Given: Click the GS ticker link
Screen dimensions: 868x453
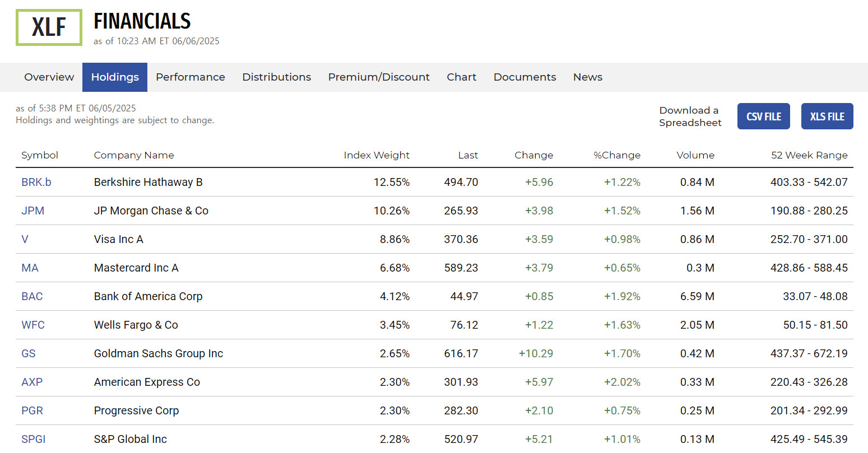Looking at the screenshot, I should point(29,354).
